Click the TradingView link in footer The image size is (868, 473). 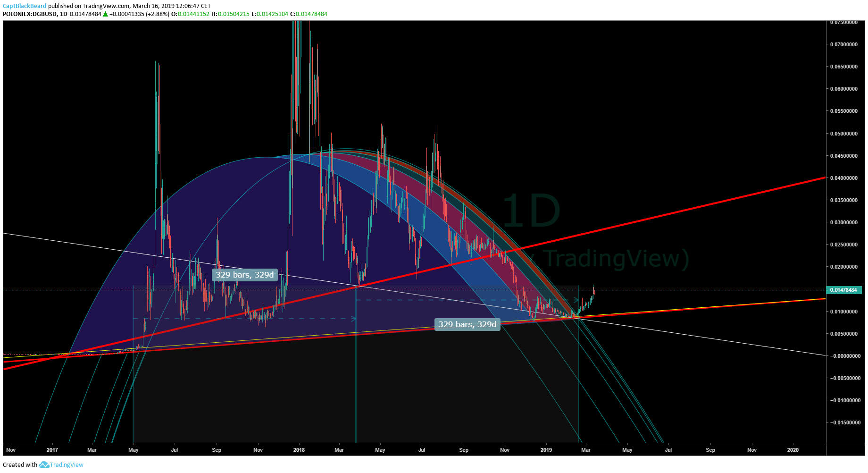(67, 465)
